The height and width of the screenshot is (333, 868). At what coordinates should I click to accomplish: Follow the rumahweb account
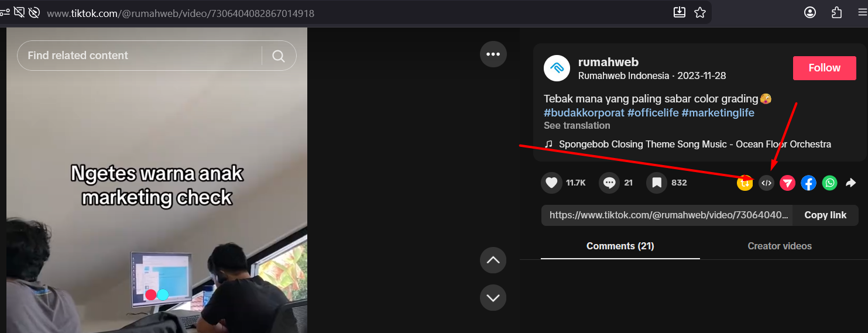coord(824,68)
